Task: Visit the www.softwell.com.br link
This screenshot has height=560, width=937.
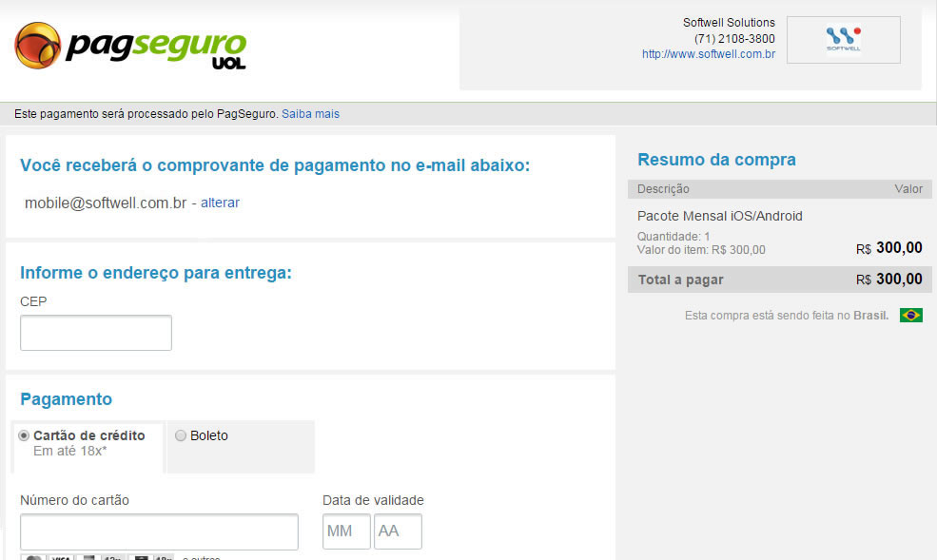Action: (708, 54)
